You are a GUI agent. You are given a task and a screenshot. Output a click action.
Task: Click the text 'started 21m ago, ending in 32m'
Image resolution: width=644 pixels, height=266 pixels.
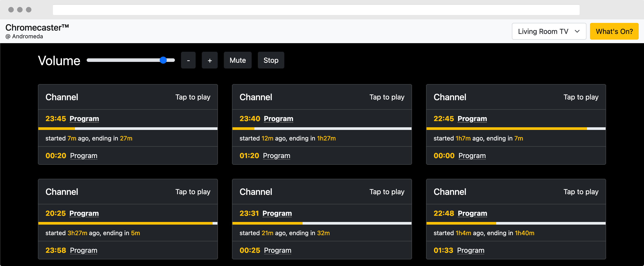tap(285, 233)
